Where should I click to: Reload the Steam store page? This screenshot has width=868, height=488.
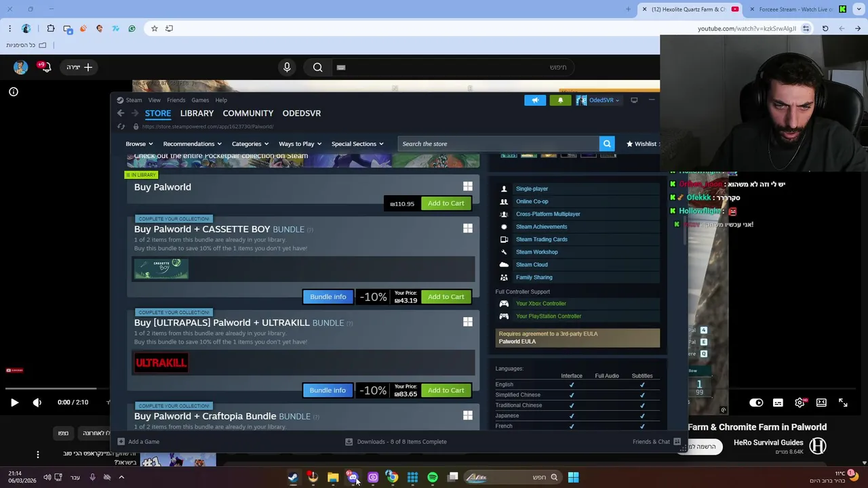coord(121,127)
